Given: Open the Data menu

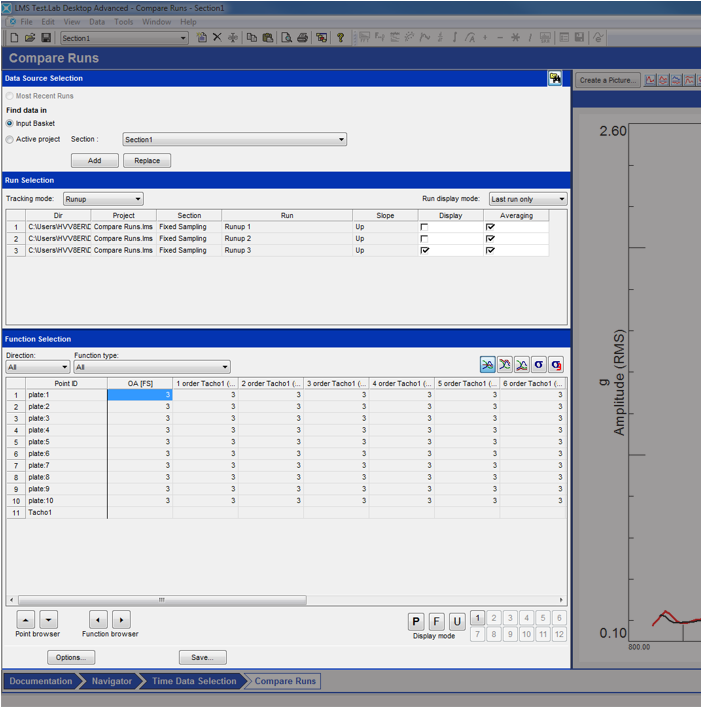Looking at the screenshot, I should pyautogui.click(x=97, y=22).
